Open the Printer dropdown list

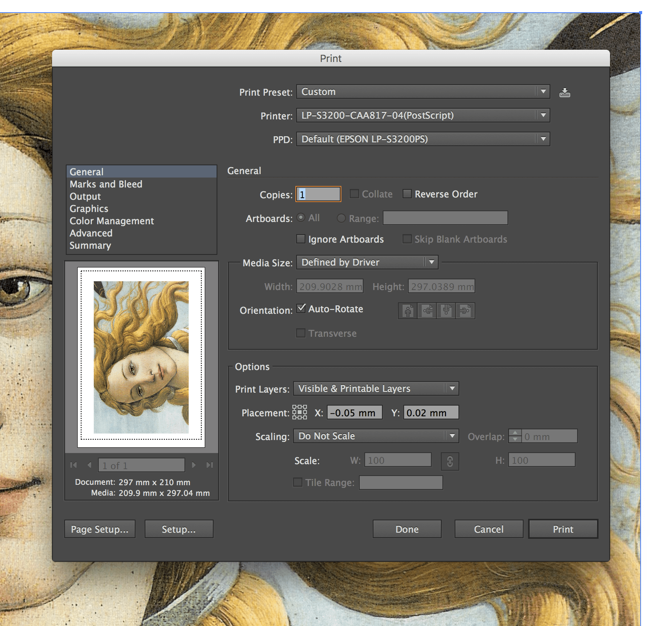coord(423,115)
